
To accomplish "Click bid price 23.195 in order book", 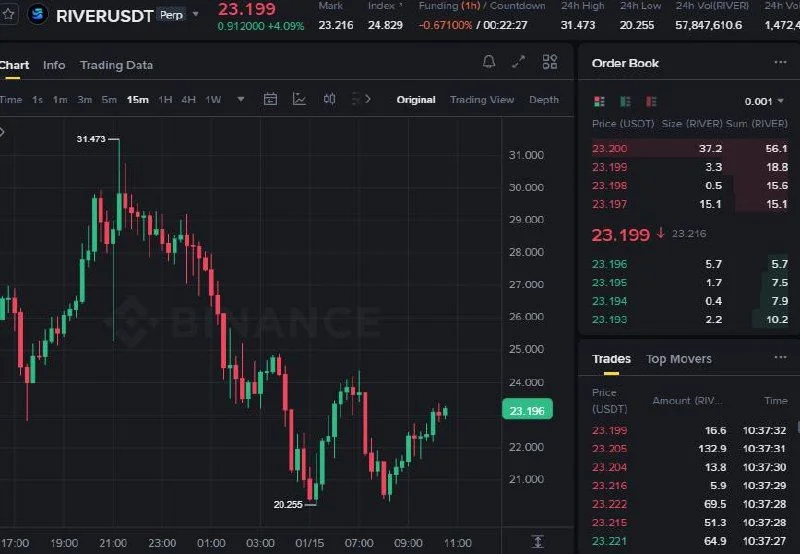I will coord(610,283).
